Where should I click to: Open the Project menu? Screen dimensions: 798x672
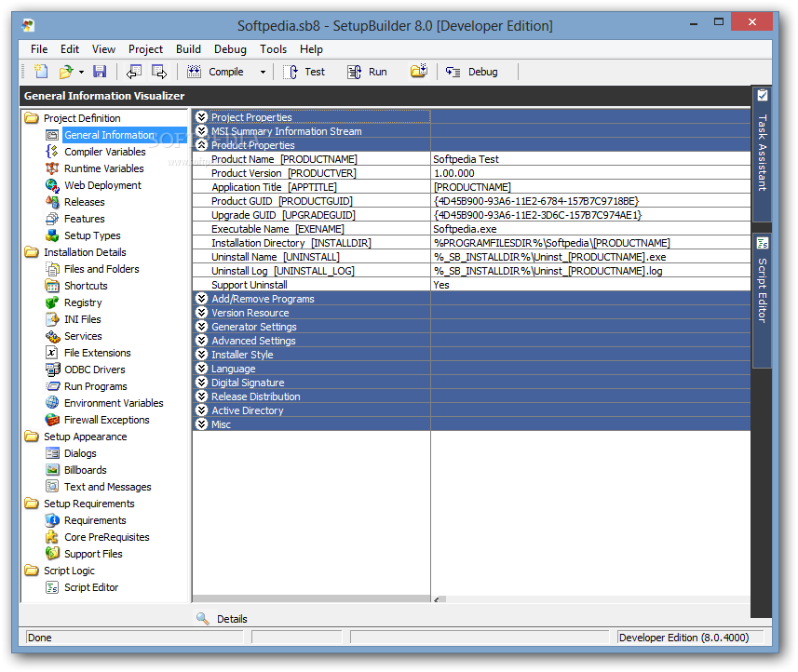(145, 49)
